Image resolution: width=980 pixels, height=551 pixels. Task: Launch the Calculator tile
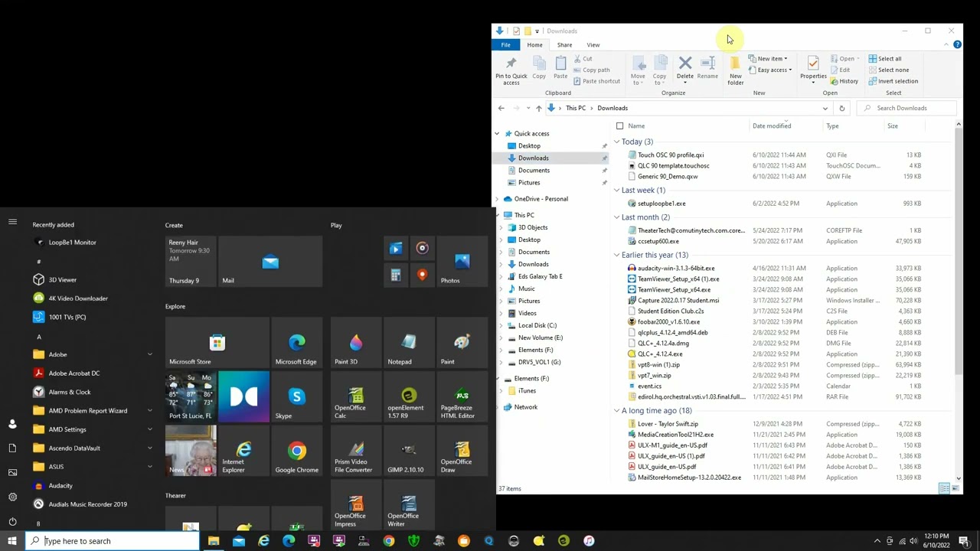(396, 275)
